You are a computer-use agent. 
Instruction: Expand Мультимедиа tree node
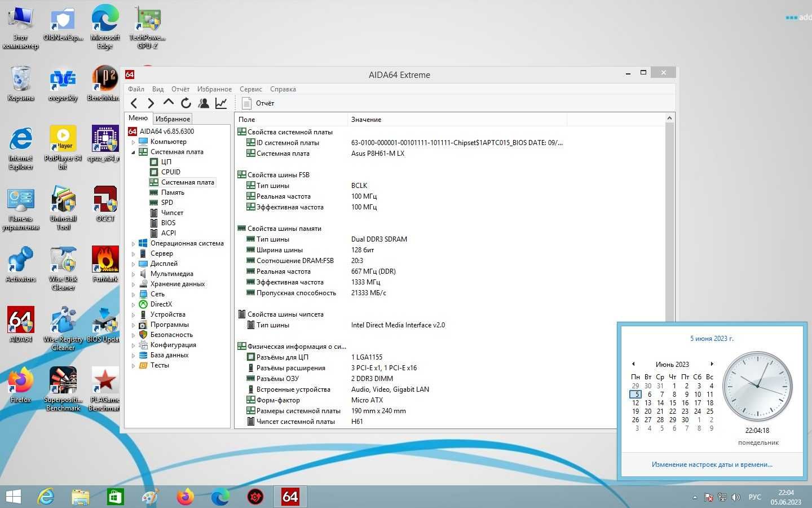(134, 274)
